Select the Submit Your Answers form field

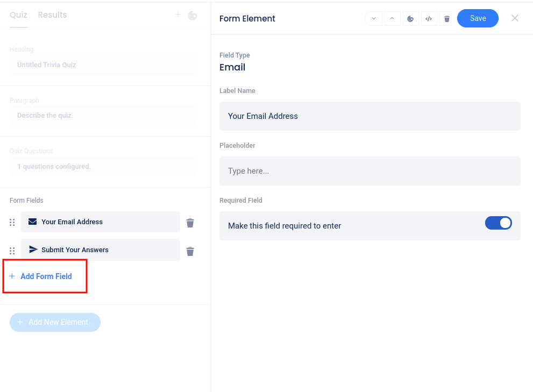100,250
